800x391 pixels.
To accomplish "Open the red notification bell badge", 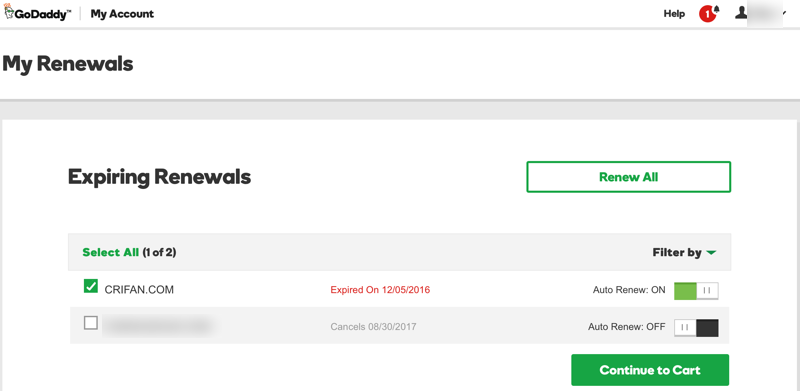I will pos(709,13).
